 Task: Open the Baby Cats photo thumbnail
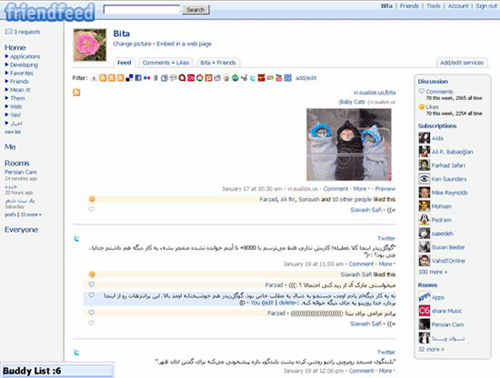coord(349,144)
